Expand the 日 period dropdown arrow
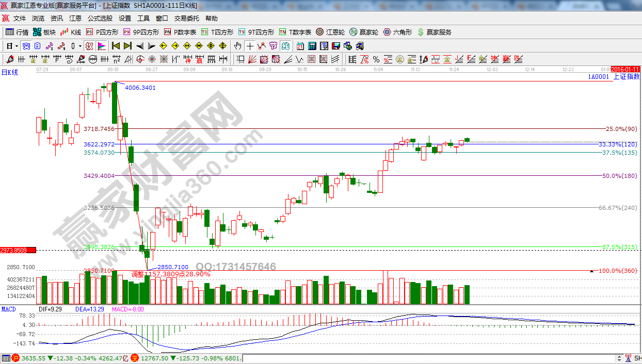Screen dimensions: 642x364 (17, 46)
